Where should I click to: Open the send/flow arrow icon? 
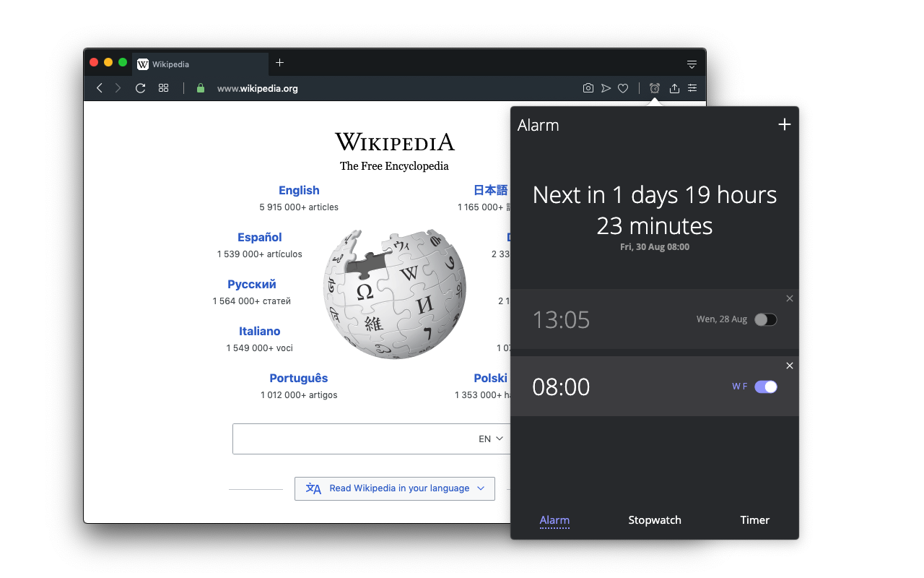[606, 88]
